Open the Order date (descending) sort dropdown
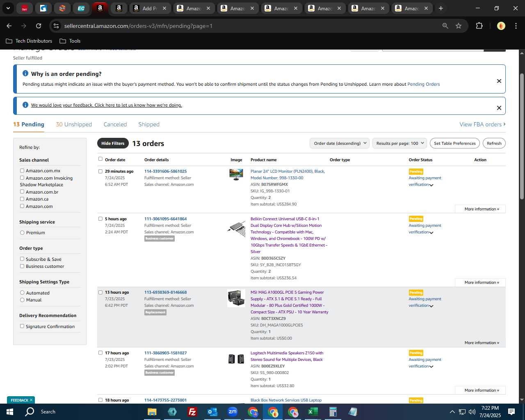The image size is (525, 420). click(x=339, y=143)
